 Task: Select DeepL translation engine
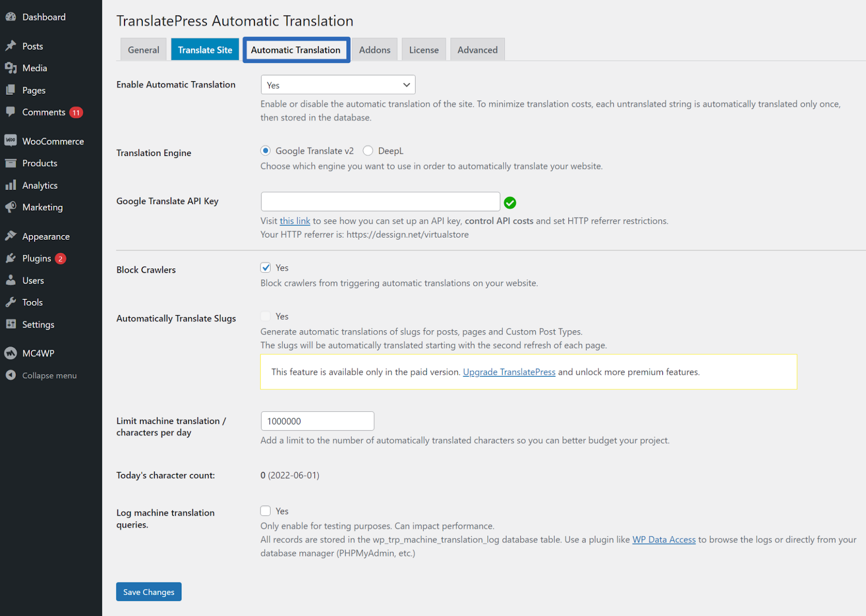pyautogui.click(x=368, y=150)
